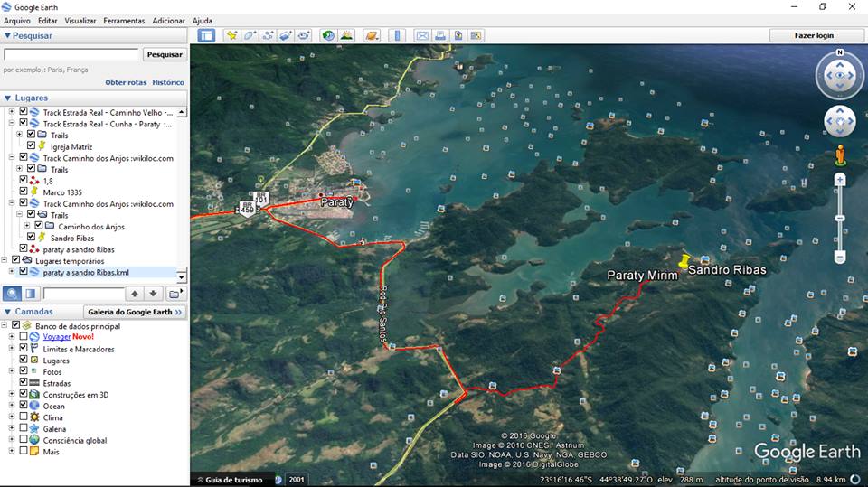Open the Ajuda menu
The image size is (868, 487).
(203, 21)
